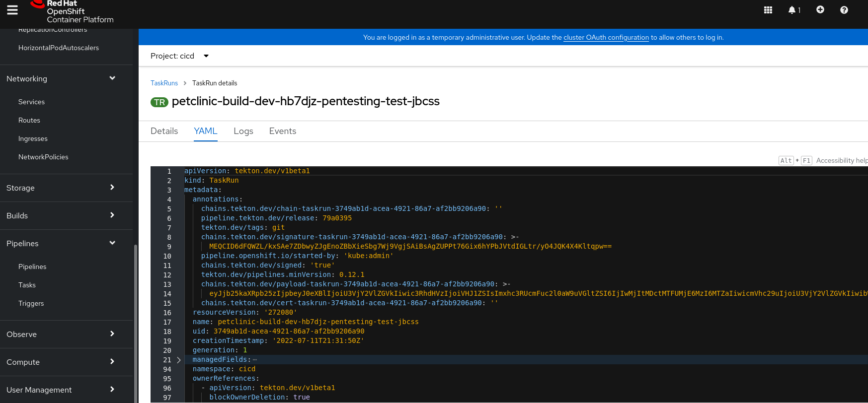
Task: Click the name value on line 17
Action: pyautogui.click(x=318, y=322)
